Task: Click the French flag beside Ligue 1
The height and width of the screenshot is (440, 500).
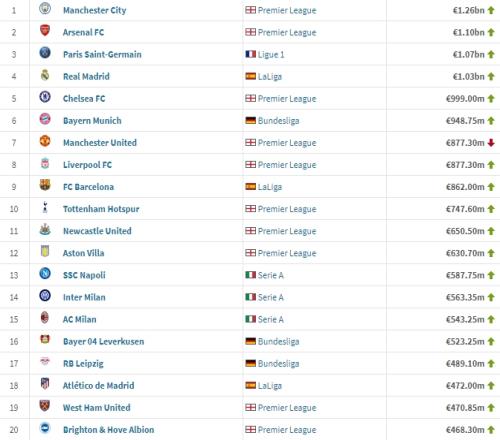Action: coord(251,54)
